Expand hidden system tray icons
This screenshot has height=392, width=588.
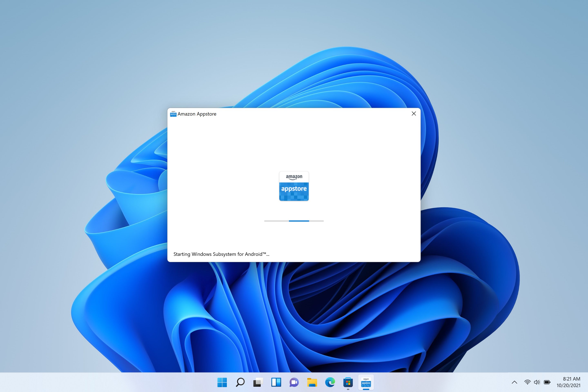point(514,382)
